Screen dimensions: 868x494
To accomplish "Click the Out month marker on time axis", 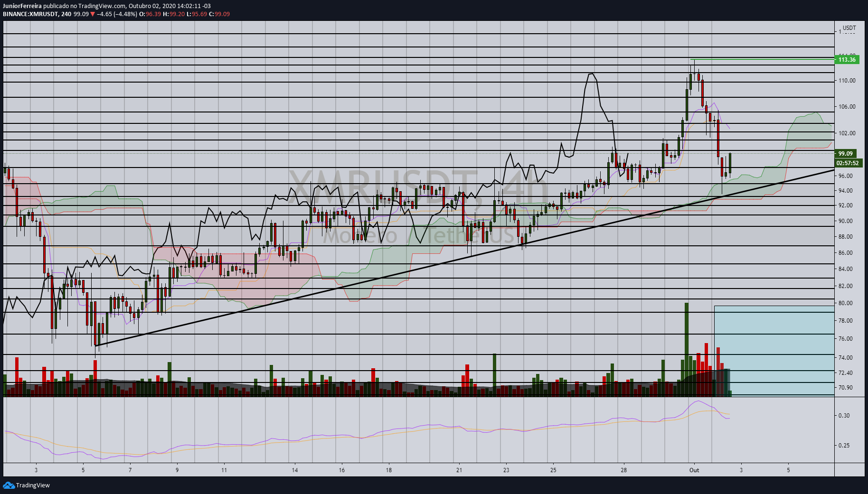I will (x=694, y=470).
